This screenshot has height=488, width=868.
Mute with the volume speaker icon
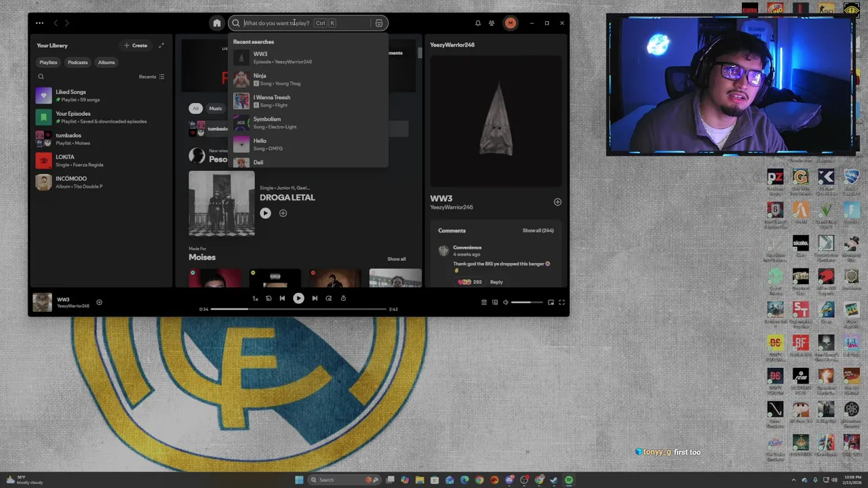[505, 302]
